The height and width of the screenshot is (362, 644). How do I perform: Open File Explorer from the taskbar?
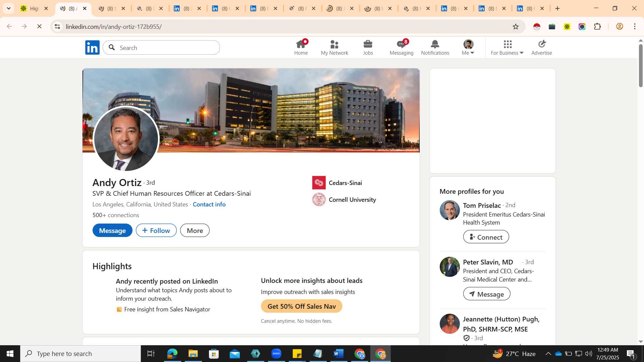click(x=193, y=354)
